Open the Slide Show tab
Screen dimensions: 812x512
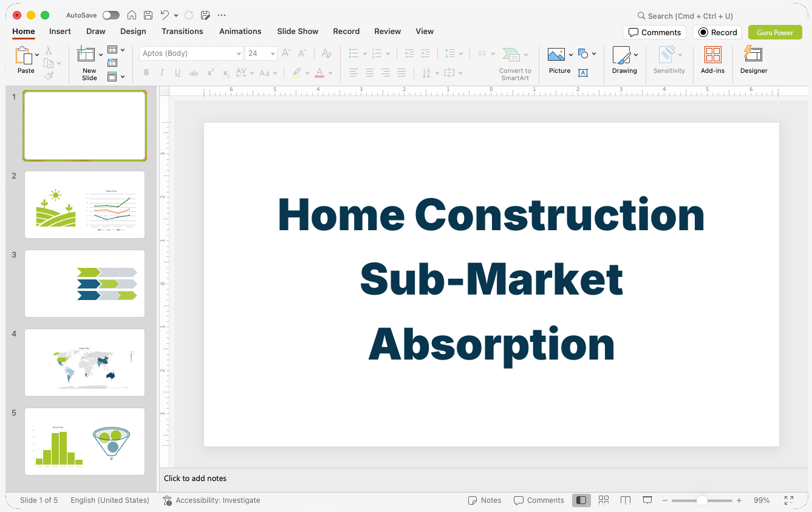[x=298, y=31]
